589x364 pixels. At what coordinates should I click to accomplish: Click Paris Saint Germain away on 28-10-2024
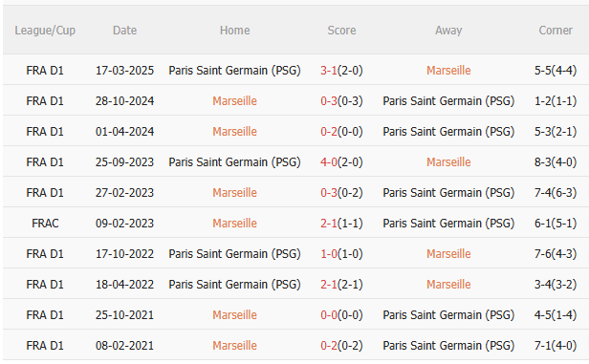[448, 101]
